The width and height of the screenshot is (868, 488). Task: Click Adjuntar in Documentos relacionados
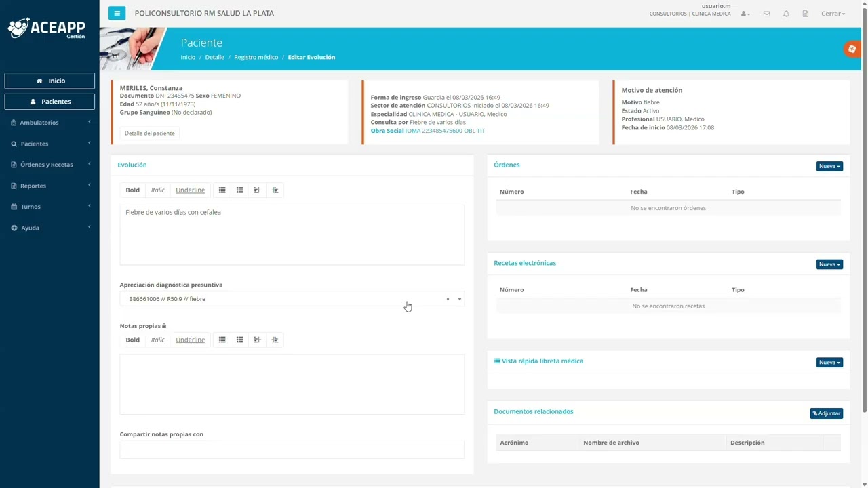click(827, 413)
